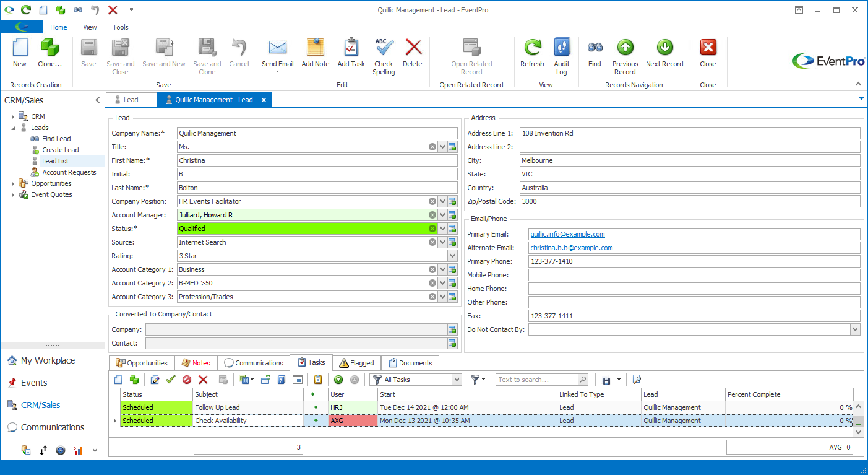This screenshot has height=475, width=868.
Task: Open the Flagged tab
Action: coord(357,363)
